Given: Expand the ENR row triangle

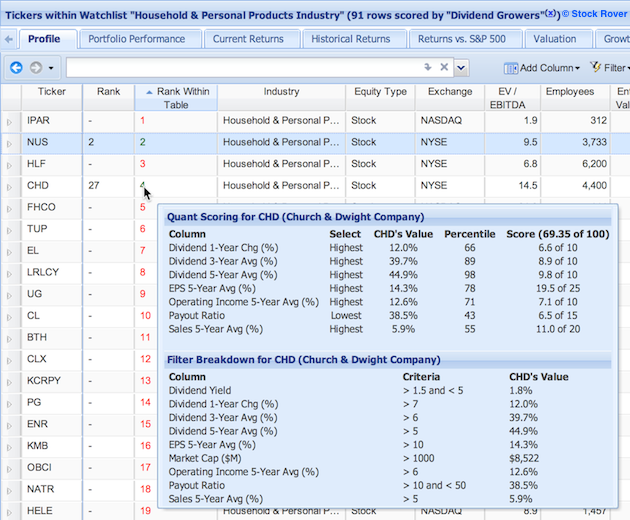Looking at the screenshot, I should [x=9, y=426].
